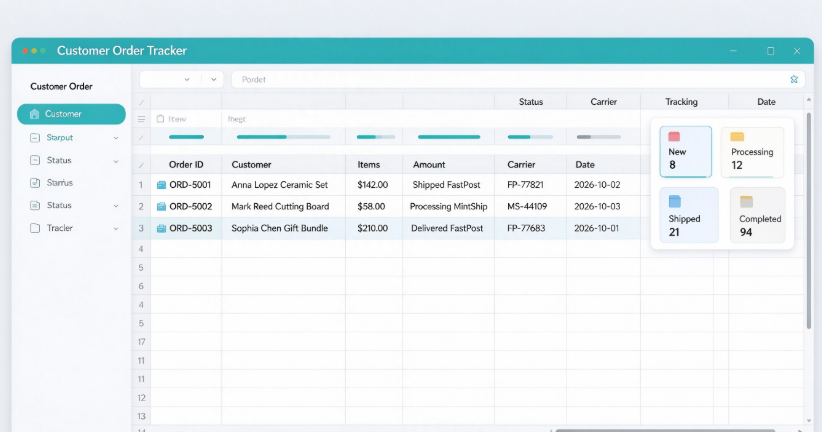Click the red New card icon
Screen dimensions: 822x432
pos(674,137)
